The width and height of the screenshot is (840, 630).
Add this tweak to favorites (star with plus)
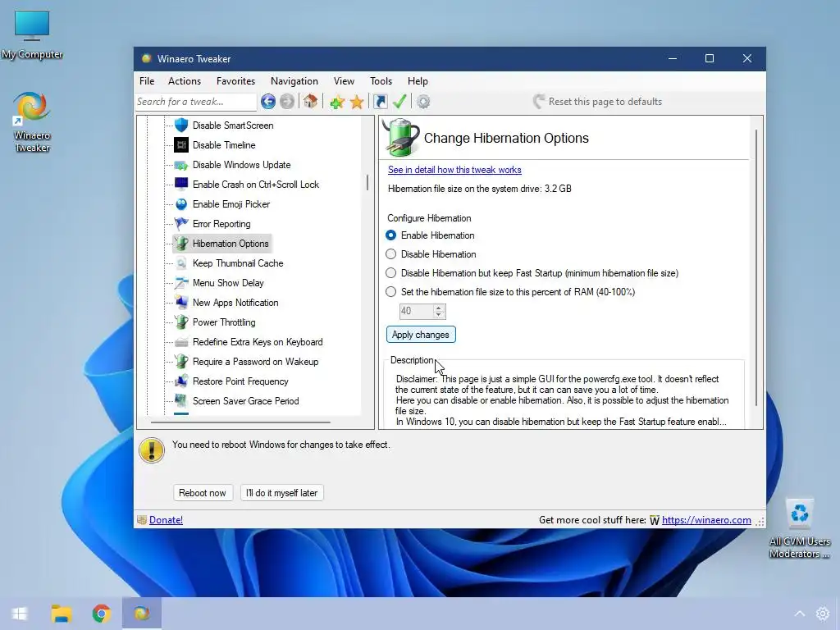[337, 102]
